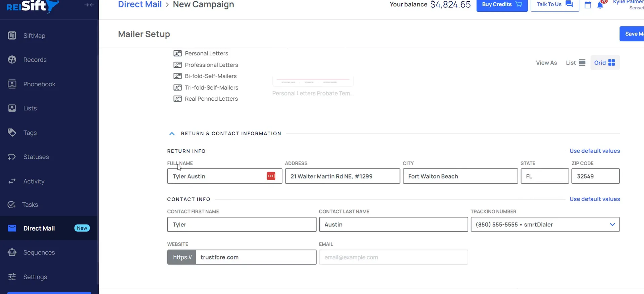Click the Buy Credits button

[502, 5]
